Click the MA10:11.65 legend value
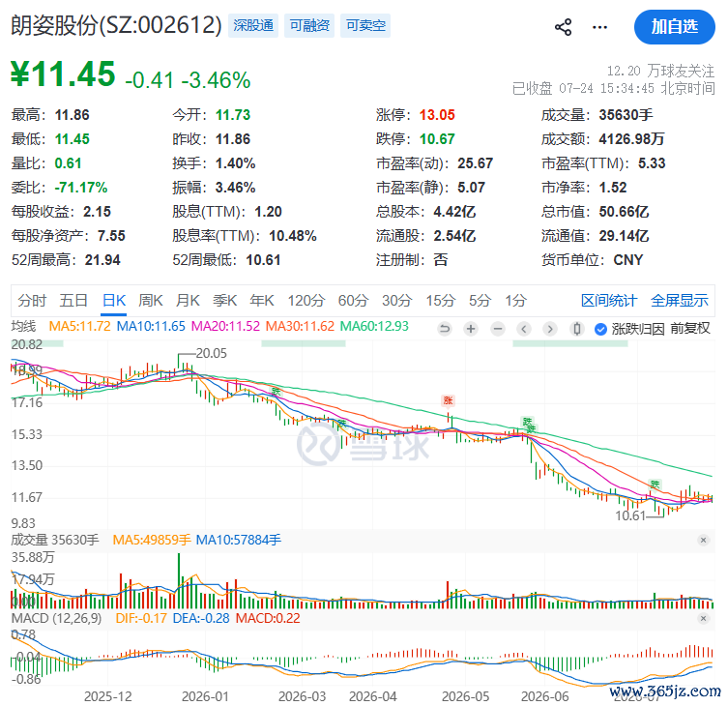The image size is (728, 706). [151, 326]
